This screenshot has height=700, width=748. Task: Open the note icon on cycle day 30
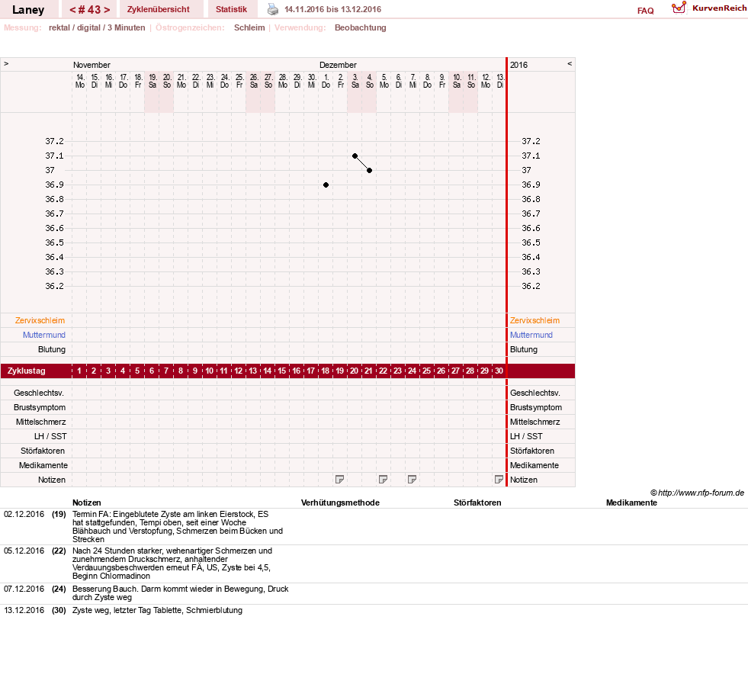pyautogui.click(x=499, y=480)
